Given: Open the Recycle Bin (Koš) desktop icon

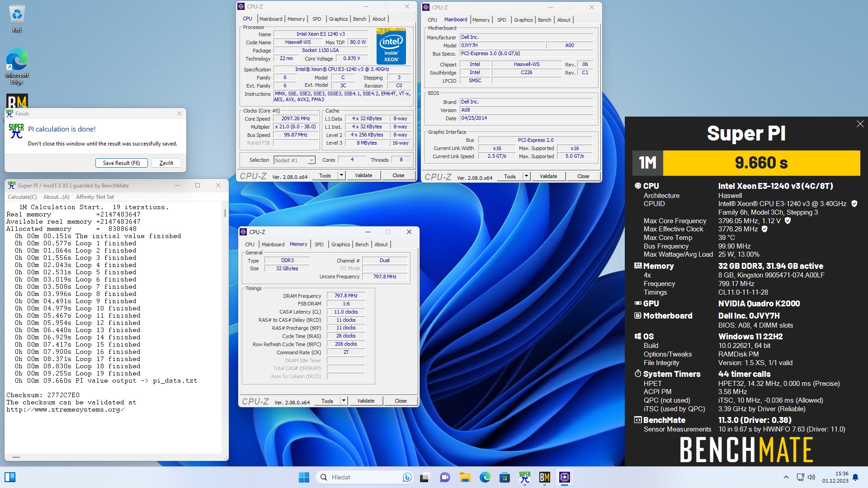Looking at the screenshot, I should pyautogui.click(x=17, y=19).
